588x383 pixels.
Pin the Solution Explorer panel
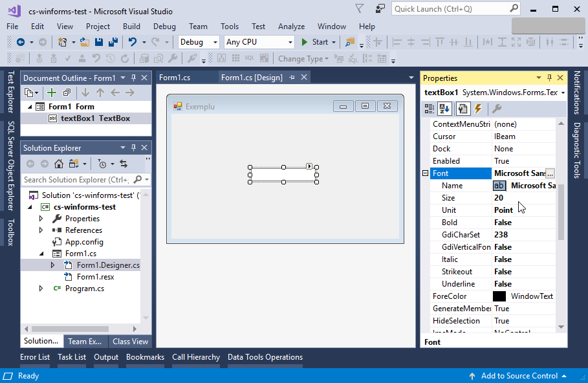pos(133,148)
